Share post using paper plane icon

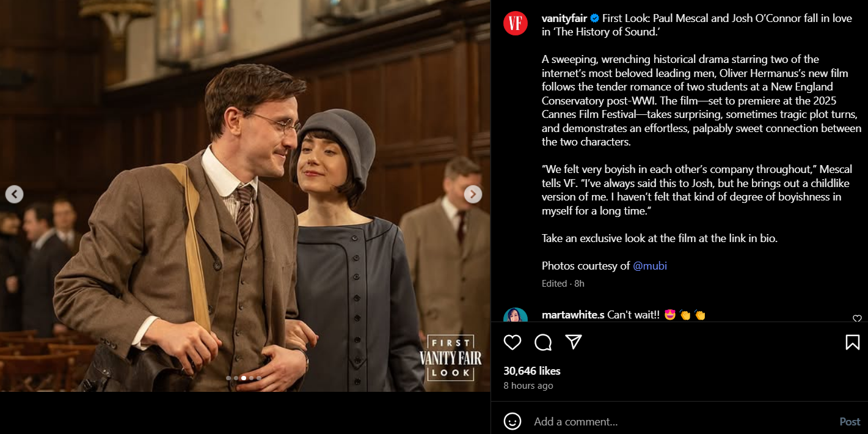click(x=573, y=342)
